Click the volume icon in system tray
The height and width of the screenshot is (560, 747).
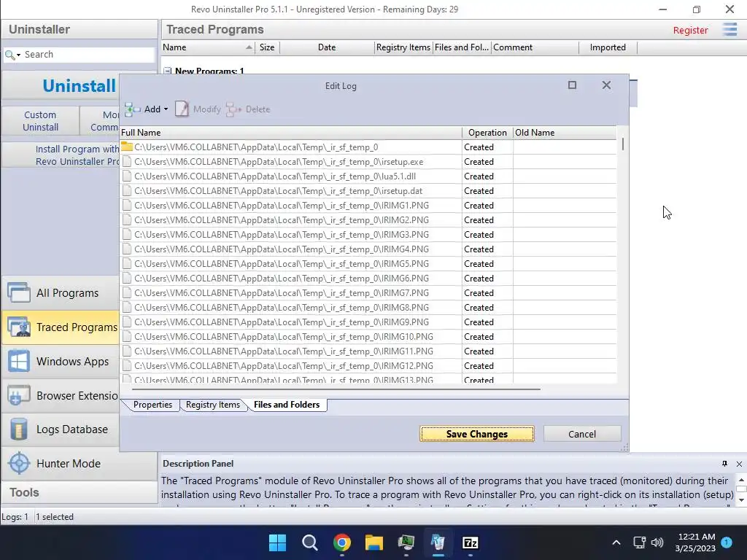click(x=657, y=542)
